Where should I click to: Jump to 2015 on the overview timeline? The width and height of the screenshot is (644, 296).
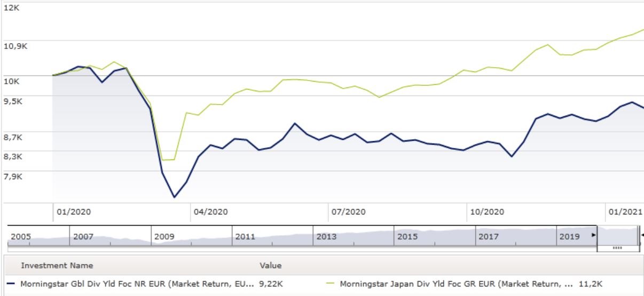point(407,236)
